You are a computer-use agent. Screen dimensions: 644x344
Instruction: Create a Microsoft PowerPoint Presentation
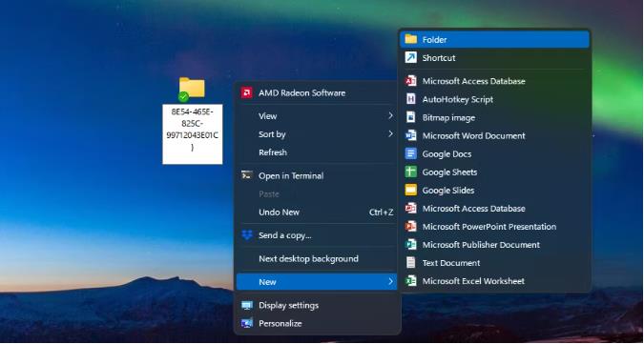click(x=494, y=227)
